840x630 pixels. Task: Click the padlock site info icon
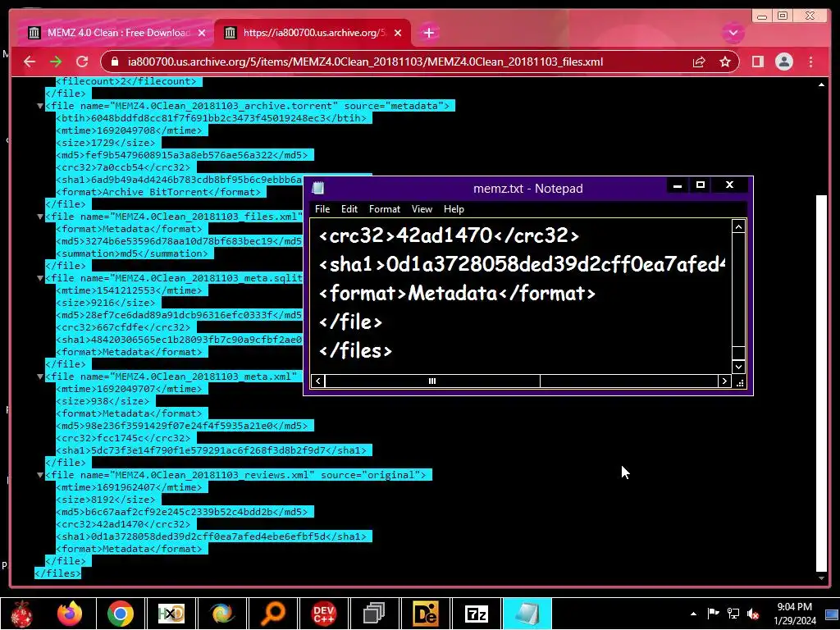(x=114, y=62)
